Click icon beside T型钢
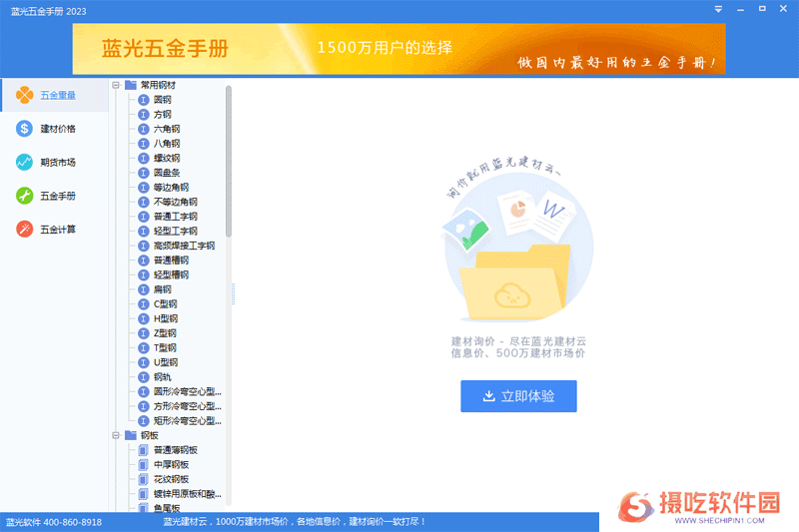This screenshot has height=532, width=799. pyautogui.click(x=144, y=347)
